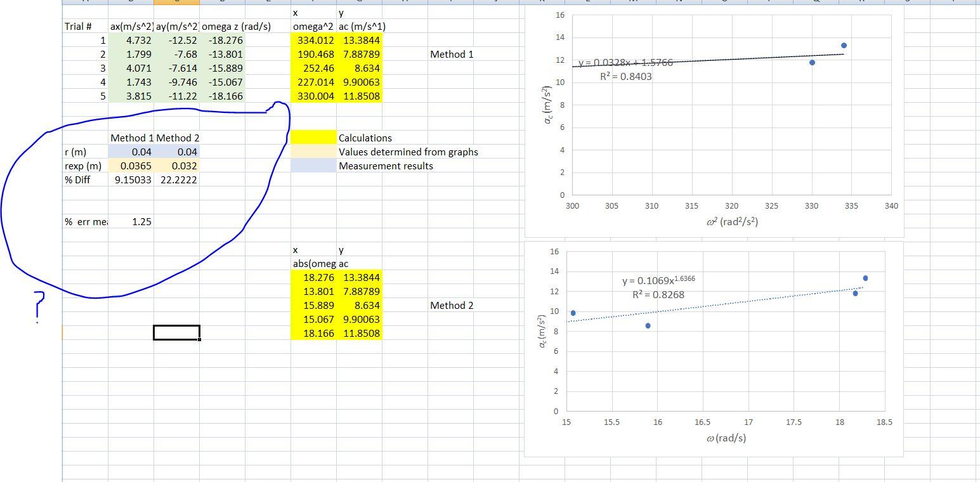Click the 'Measurement results' legend label
Screen dimensions: 980x482
pos(386,166)
